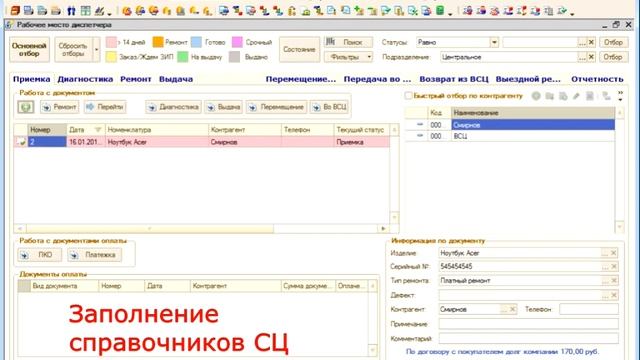This screenshot has width=640, height=360.
Task: Click the Ноутбук Acer cell in documents table
Action: pos(157,142)
